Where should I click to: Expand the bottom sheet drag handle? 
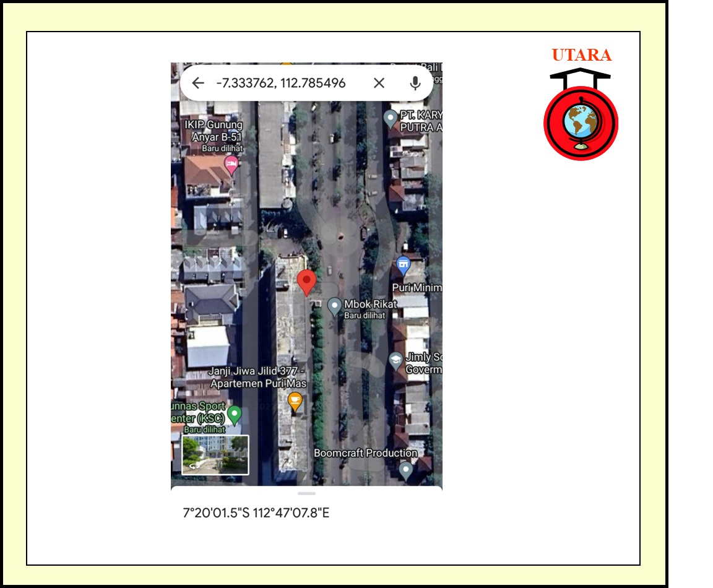click(x=306, y=493)
